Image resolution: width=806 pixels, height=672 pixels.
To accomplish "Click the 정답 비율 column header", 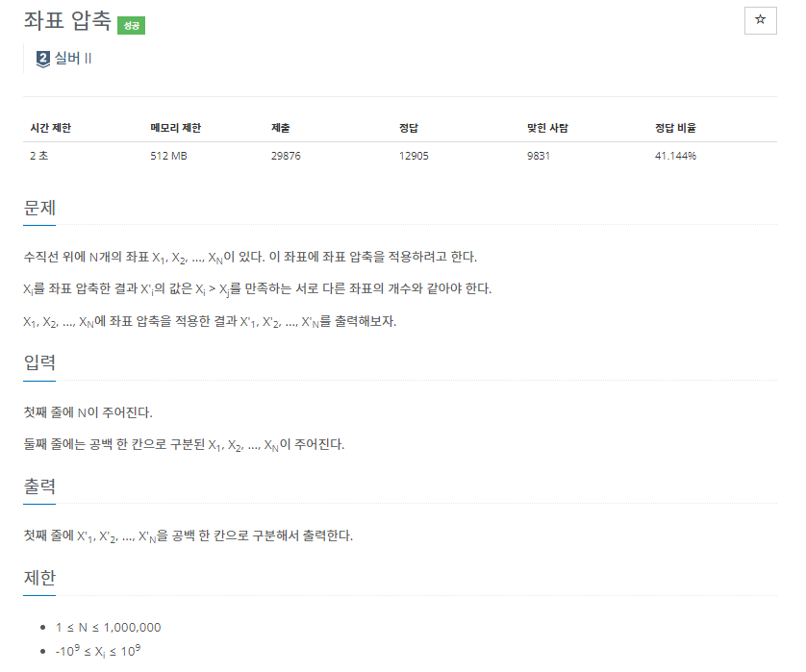I will coord(675,128).
